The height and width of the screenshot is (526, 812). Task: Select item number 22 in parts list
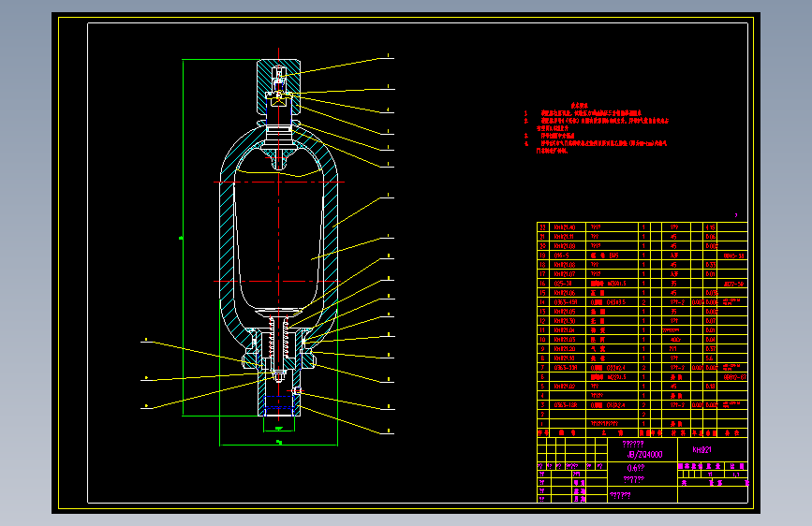(x=542, y=227)
